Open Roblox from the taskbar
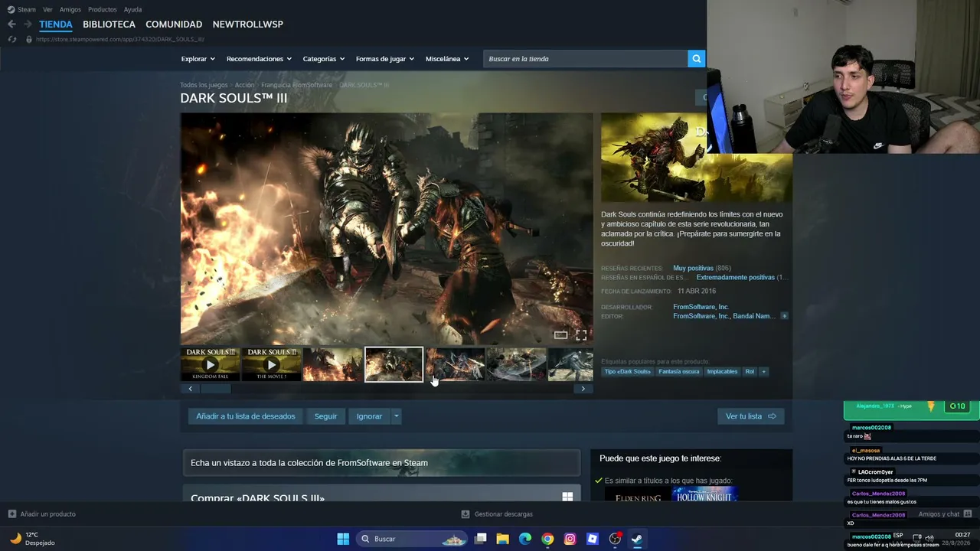 click(x=592, y=539)
